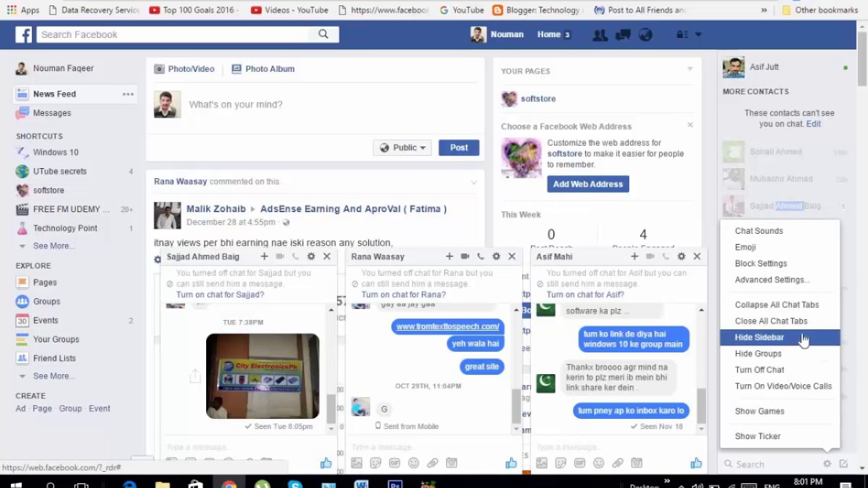Open emoji picker in Rana Waasay chat

click(414, 464)
